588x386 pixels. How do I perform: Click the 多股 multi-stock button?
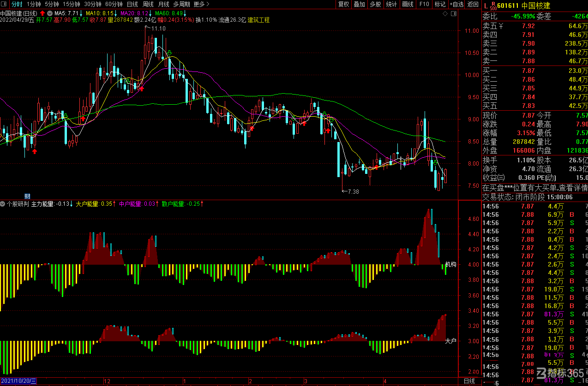coord(375,4)
